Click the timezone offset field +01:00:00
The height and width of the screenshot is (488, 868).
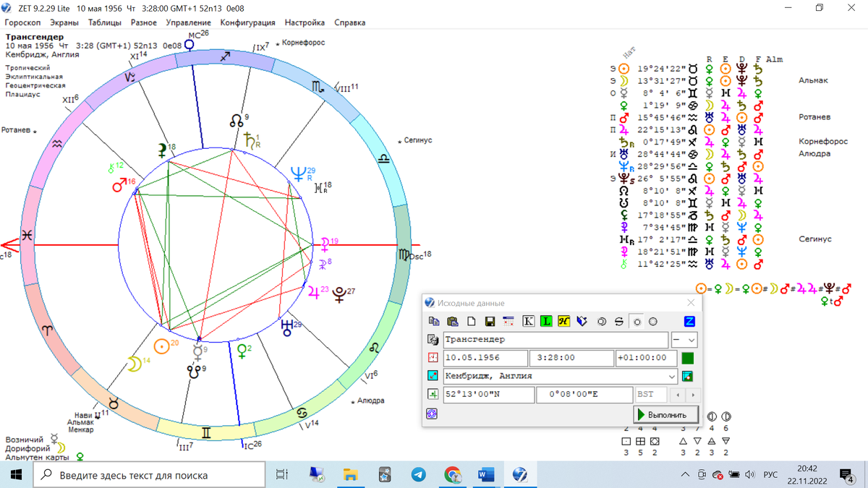tap(645, 358)
